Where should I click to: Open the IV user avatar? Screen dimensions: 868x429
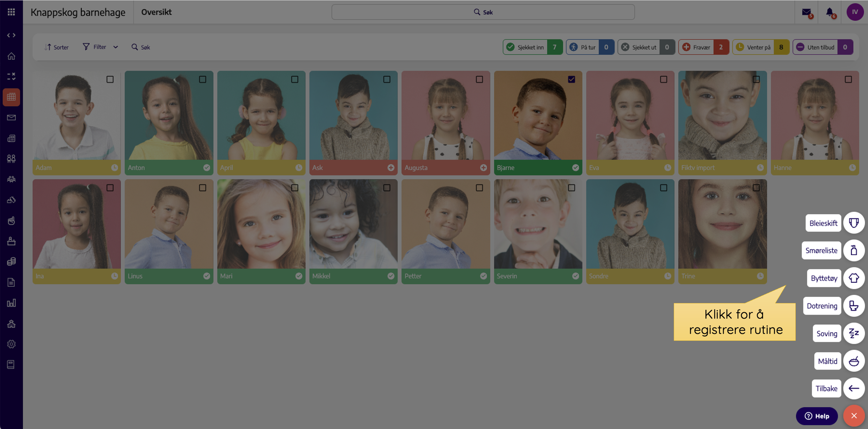pyautogui.click(x=855, y=12)
